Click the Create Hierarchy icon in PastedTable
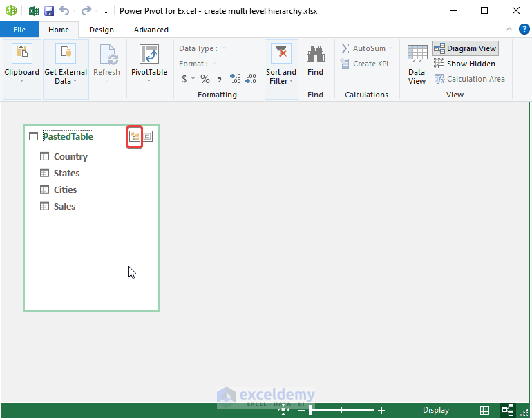 click(134, 136)
